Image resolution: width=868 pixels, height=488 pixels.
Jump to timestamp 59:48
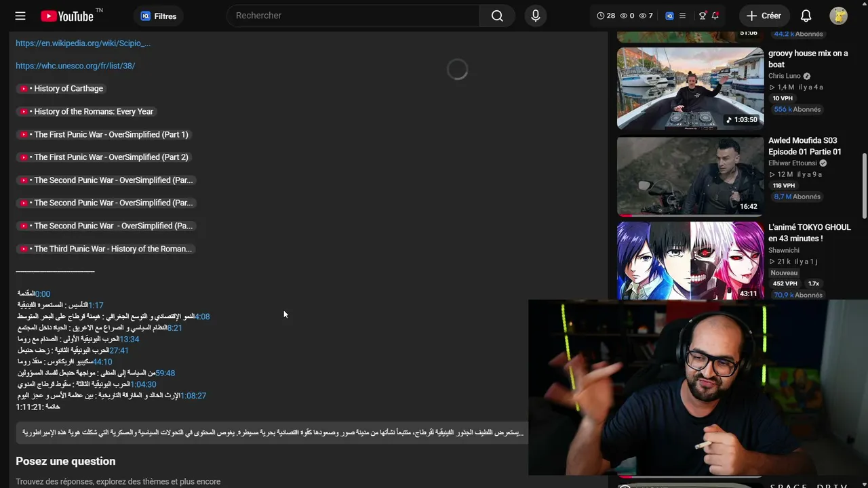click(165, 373)
